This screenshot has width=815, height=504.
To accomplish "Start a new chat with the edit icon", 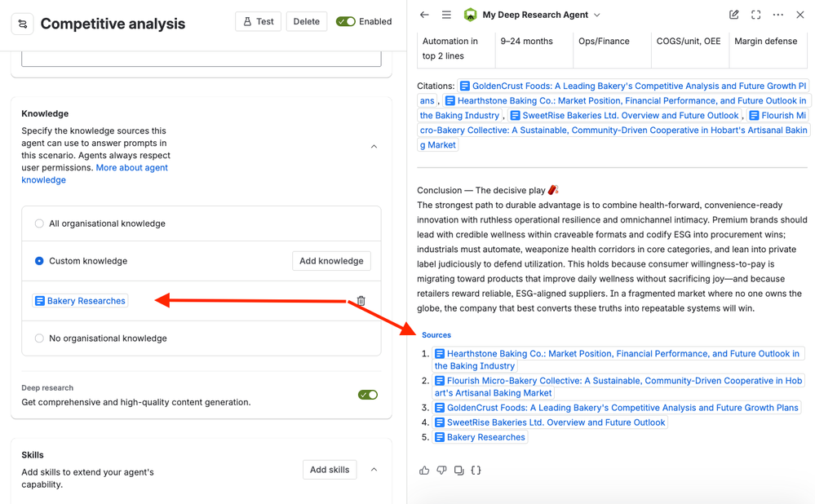I will click(734, 15).
